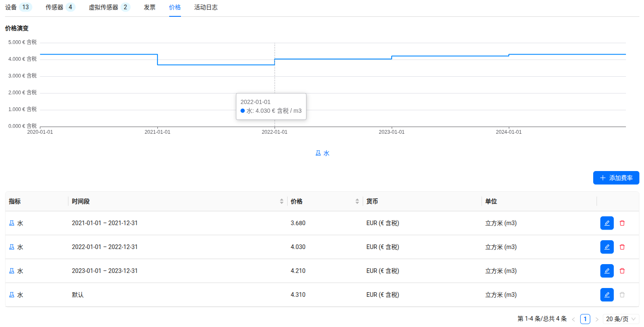Open the 虚拟传感器 tab
The width and height of the screenshot is (644, 327).
[110, 7]
